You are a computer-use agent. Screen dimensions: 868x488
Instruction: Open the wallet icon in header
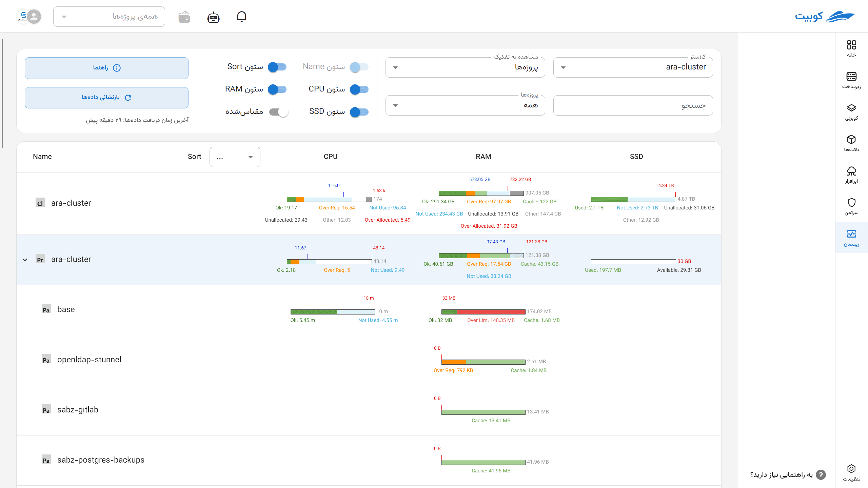pyautogui.click(x=184, y=17)
